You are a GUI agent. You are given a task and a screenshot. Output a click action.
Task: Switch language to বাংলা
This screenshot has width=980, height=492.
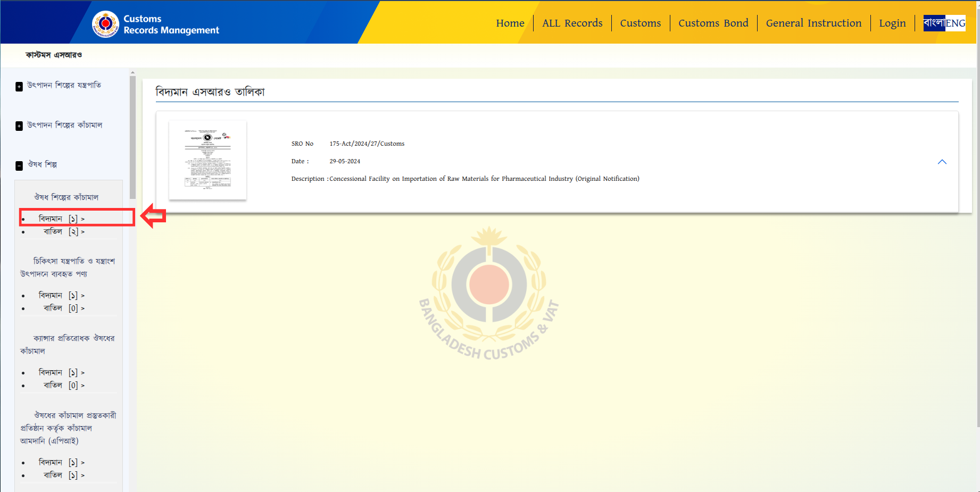(934, 23)
